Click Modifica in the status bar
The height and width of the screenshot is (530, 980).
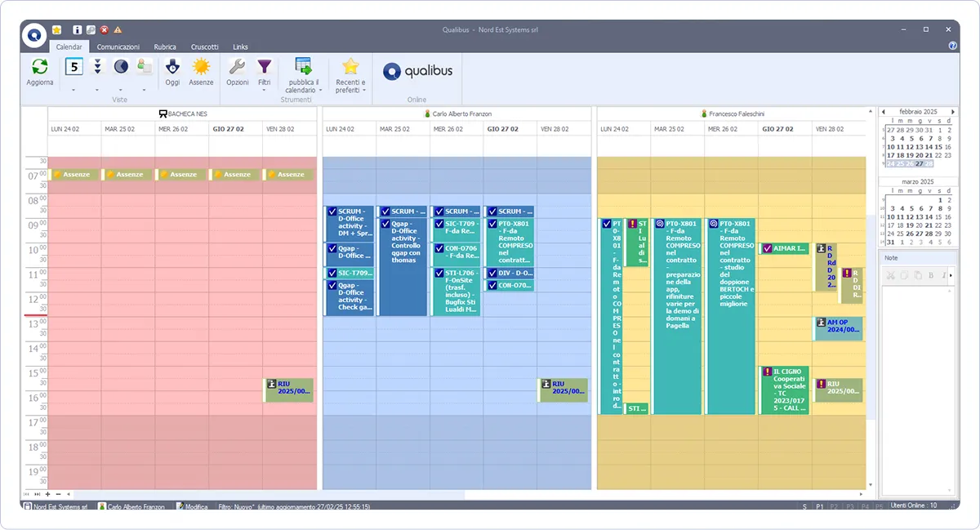(192, 507)
